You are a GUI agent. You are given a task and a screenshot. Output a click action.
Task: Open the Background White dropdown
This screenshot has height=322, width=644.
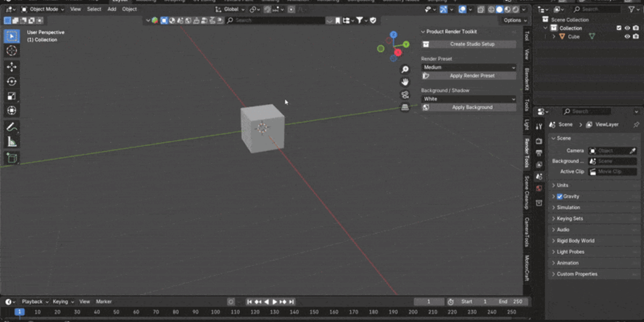pyautogui.click(x=469, y=99)
